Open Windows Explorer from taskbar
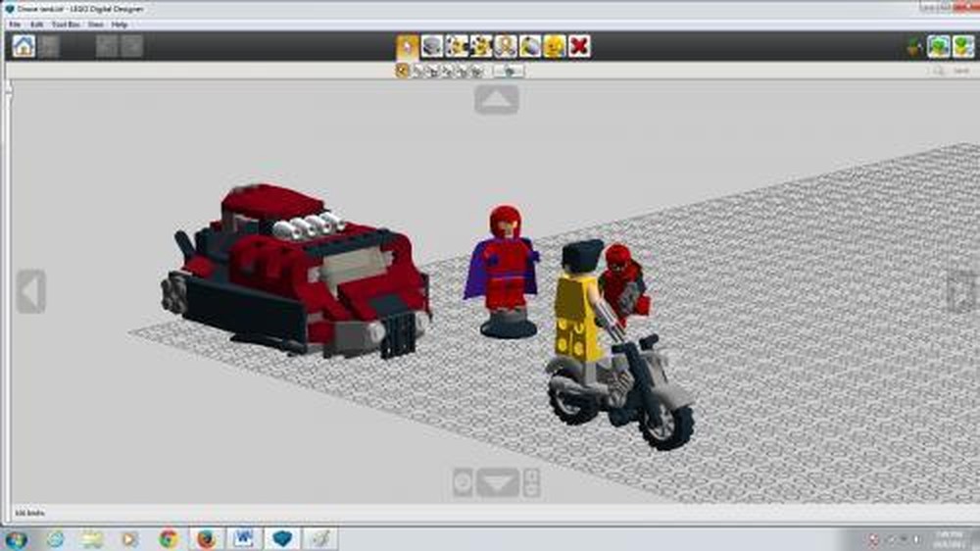980x551 pixels. [92, 539]
